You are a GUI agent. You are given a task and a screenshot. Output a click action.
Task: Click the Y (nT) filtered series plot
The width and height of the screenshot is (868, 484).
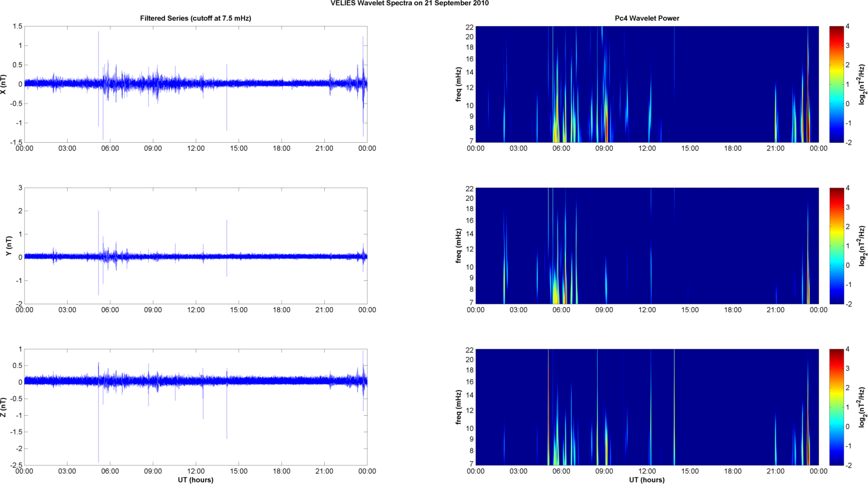coord(195,246)
